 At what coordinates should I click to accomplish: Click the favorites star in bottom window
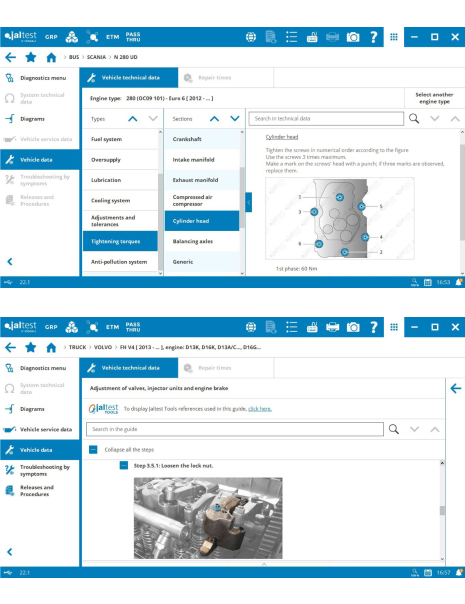pyautogui.click(x=30, y=347)
